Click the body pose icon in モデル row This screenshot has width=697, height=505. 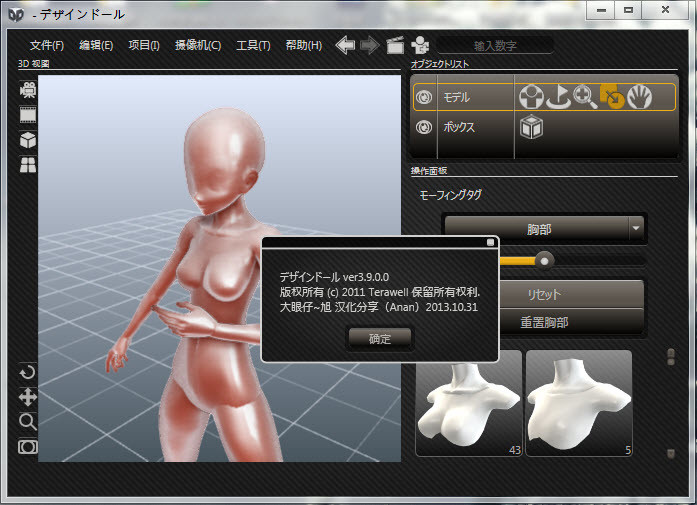(531, 96)
